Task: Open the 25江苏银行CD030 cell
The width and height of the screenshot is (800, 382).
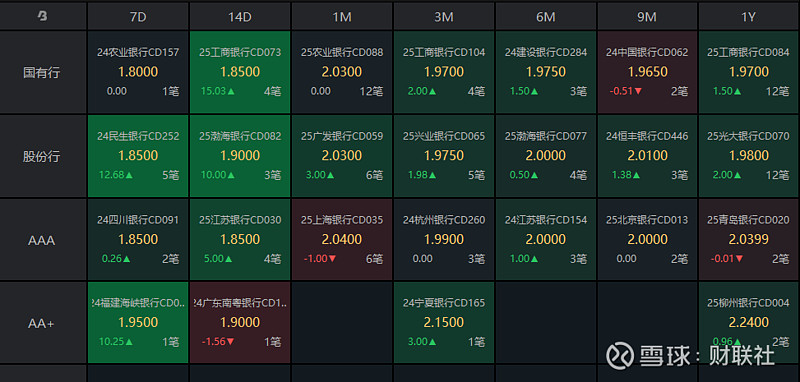Action: point(240,239)
